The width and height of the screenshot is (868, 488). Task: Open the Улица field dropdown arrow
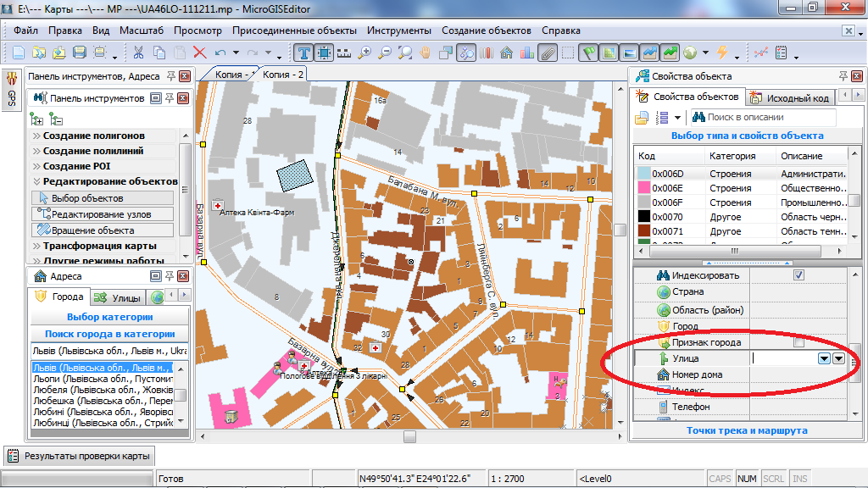(823, 358)
